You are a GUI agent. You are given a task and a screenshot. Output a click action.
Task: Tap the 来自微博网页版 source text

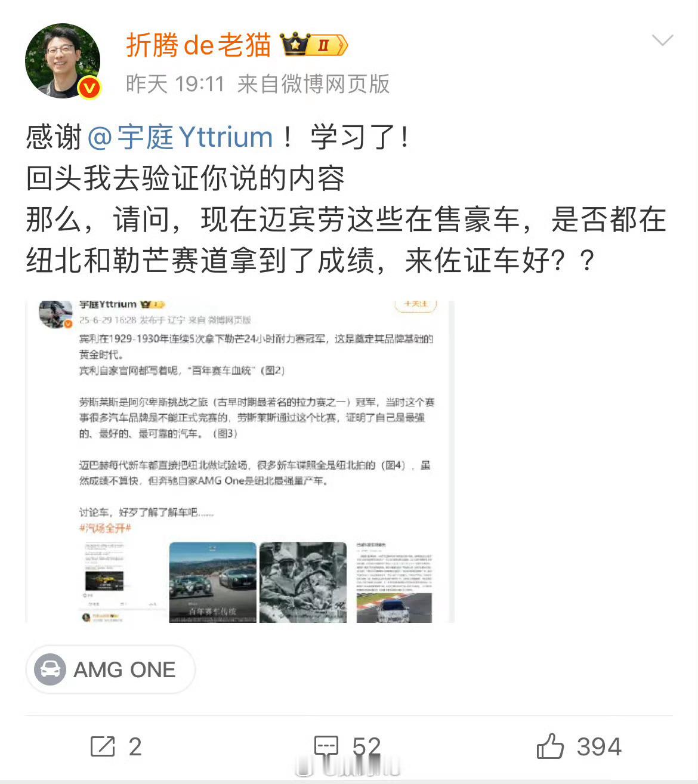pos(313,84)
